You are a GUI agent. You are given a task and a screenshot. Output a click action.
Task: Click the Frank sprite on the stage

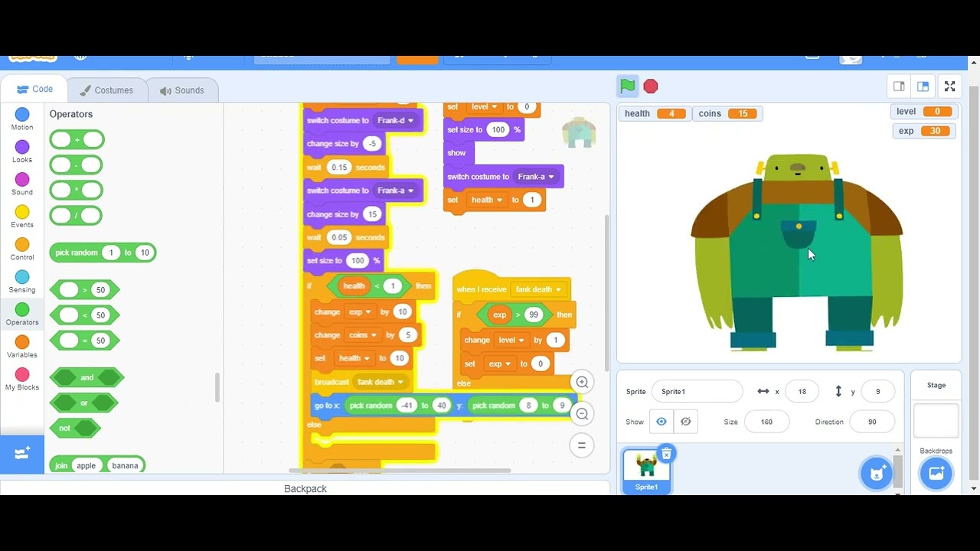(x=797, y=253)
